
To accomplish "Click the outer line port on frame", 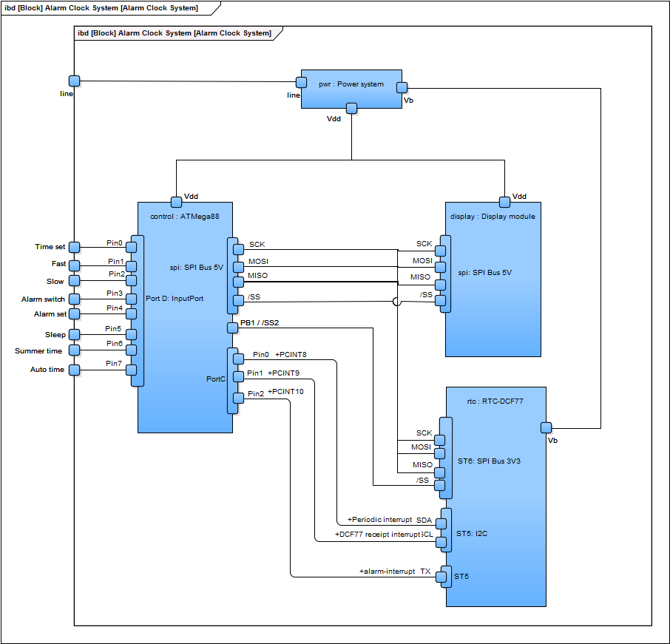I will 74,81.
